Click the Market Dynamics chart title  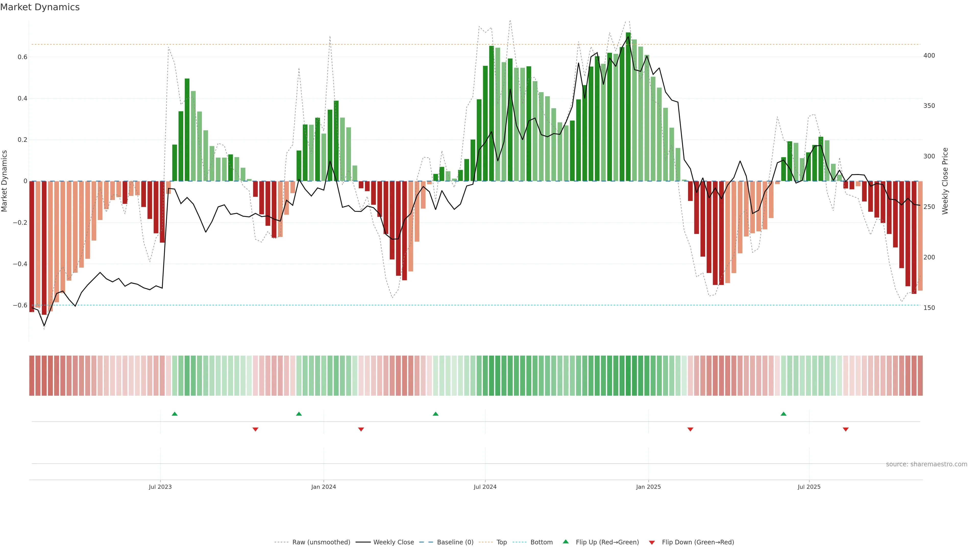tap(40, 7)
